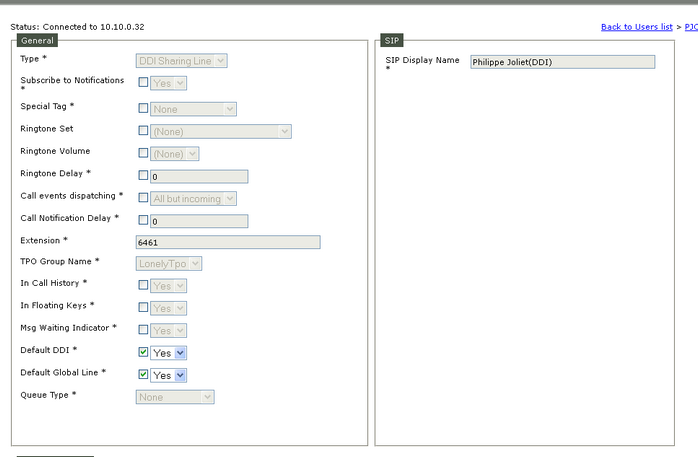Go back via Back to Users list link

(637, 27)
